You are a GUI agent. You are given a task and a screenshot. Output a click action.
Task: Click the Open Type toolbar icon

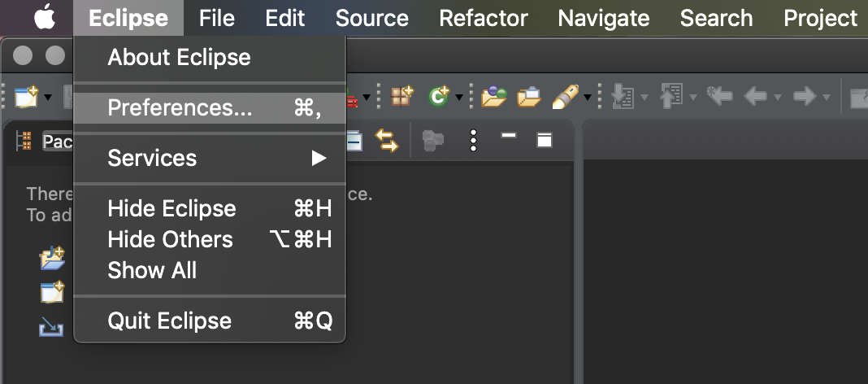pyautogui.click(x=493, y=98)
